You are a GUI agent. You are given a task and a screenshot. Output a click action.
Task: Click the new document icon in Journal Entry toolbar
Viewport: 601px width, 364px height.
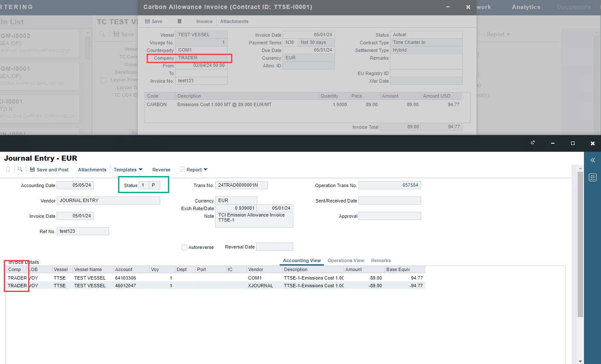8,170
